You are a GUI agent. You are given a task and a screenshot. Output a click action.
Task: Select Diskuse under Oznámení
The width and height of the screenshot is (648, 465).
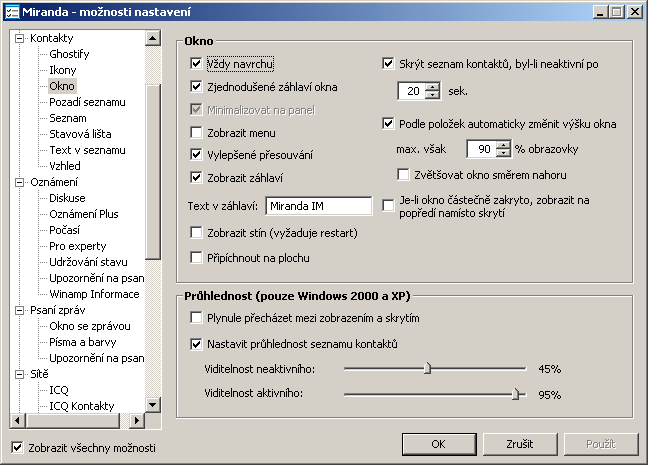(x=67, y=198)
